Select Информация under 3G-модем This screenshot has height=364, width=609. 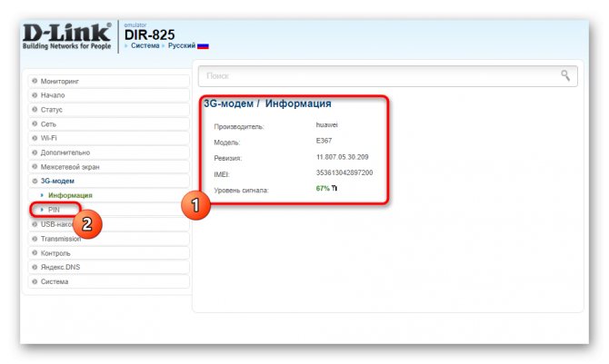point(70,195)
